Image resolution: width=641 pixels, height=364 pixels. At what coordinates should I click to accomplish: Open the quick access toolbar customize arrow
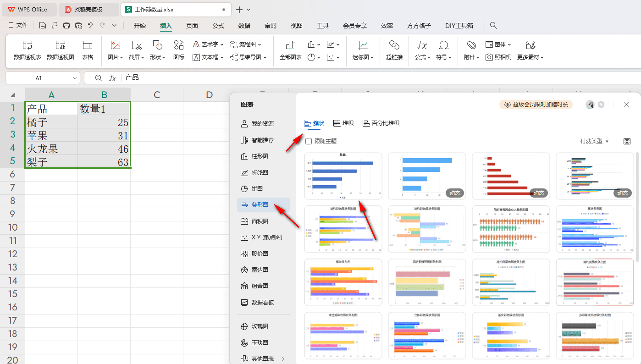click(x=114, y=26)
